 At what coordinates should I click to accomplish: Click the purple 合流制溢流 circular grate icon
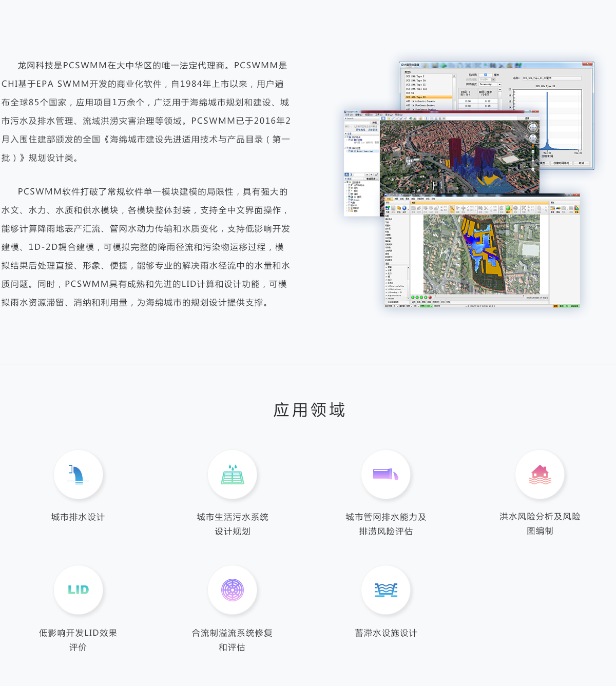tap(233, 590)
